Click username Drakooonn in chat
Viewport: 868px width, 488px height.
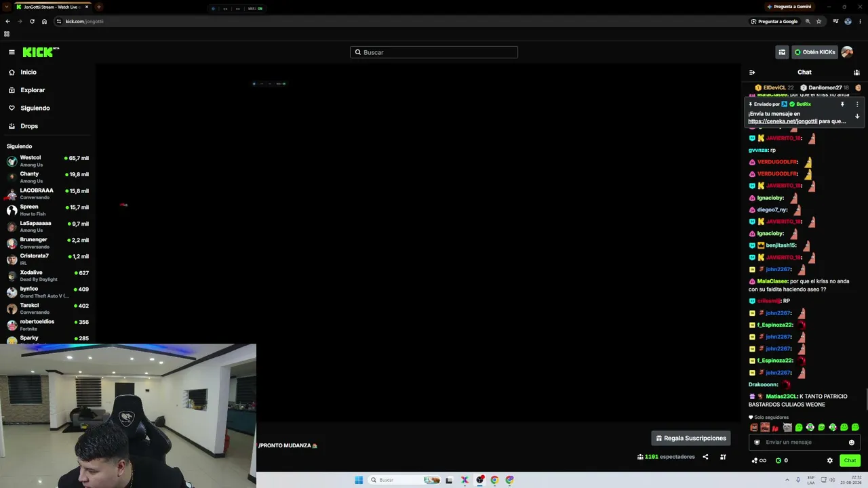click(x=763, y=384)
